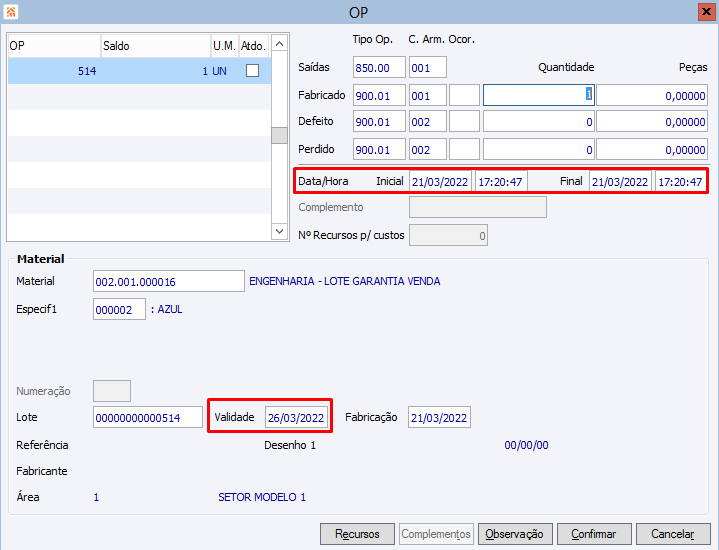Click the 00/00/00 date text
This screenshot has height=550, width=719.
526,445
